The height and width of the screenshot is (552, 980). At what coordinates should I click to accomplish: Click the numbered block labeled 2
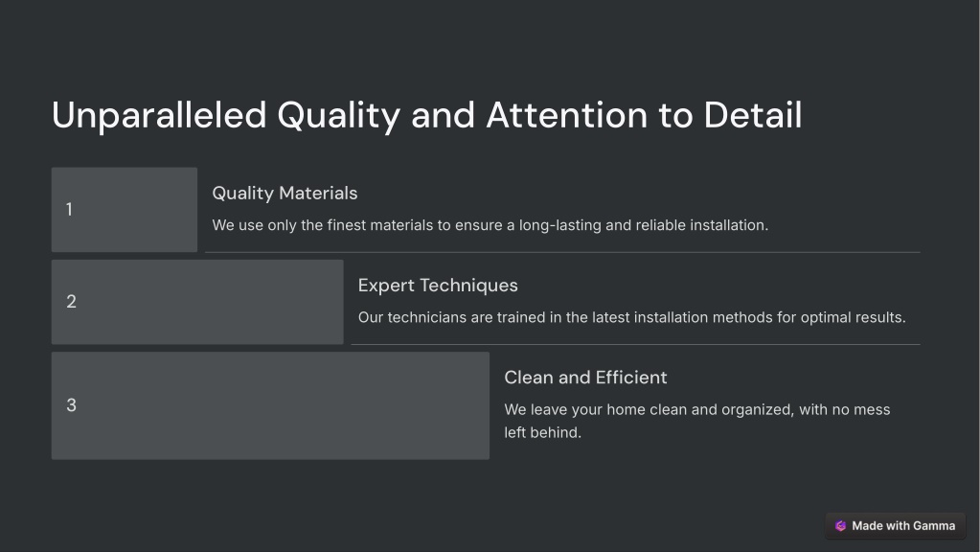pyautogui.click(x=197, y=302)
